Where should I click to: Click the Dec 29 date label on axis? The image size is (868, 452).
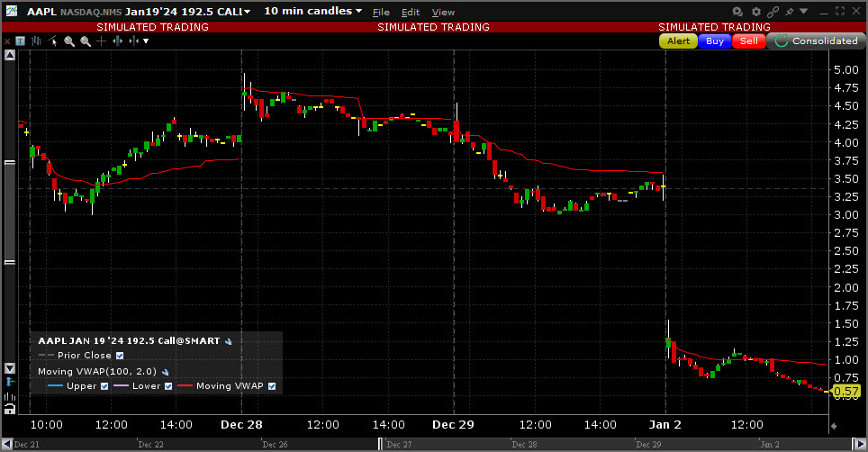453,425
